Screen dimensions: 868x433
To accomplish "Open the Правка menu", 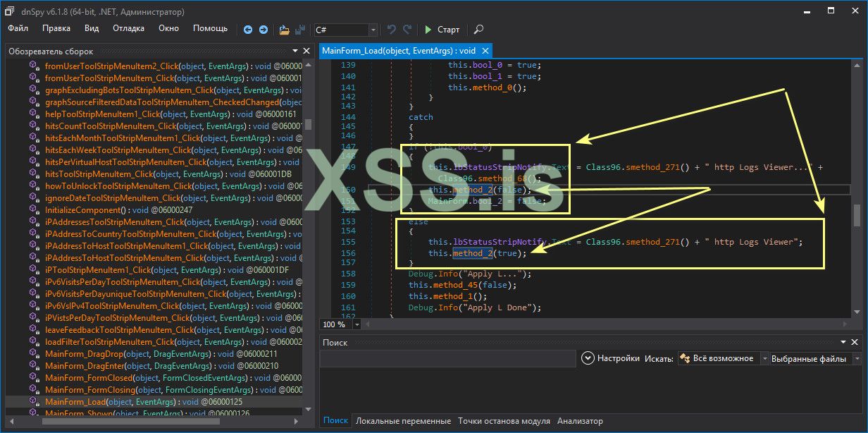I will (x=56, y=28).
